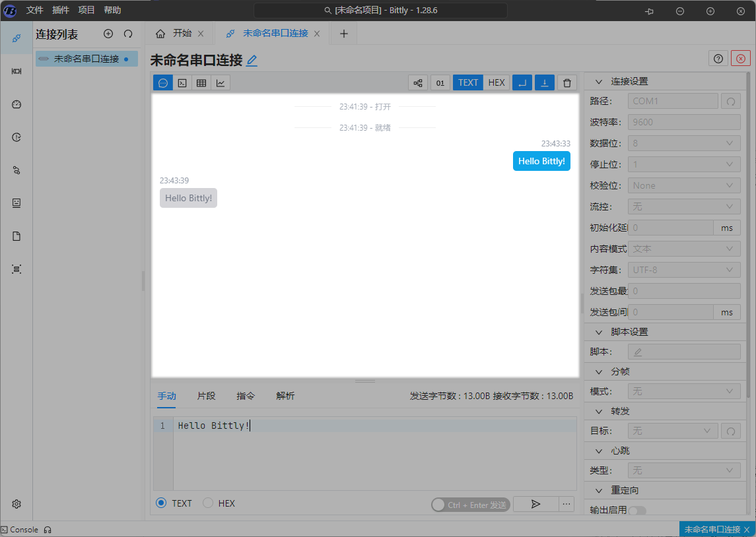The image size is (756, 537).
Task: Click the HEX display mode button
Action: [x=497, y=82]
